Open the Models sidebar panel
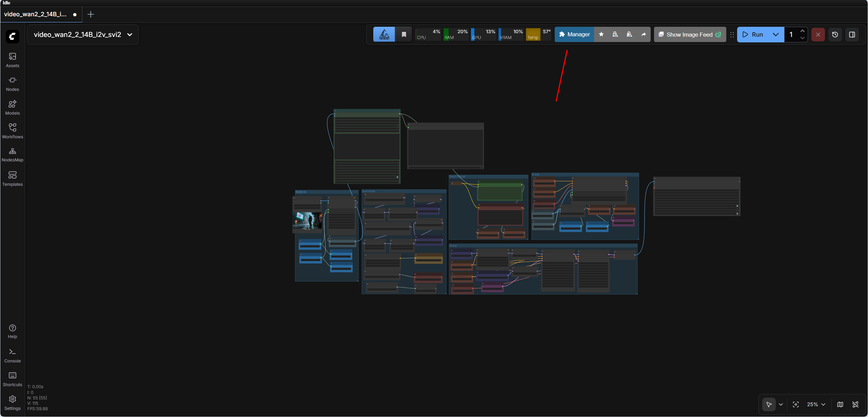 (x=13, y=107)
